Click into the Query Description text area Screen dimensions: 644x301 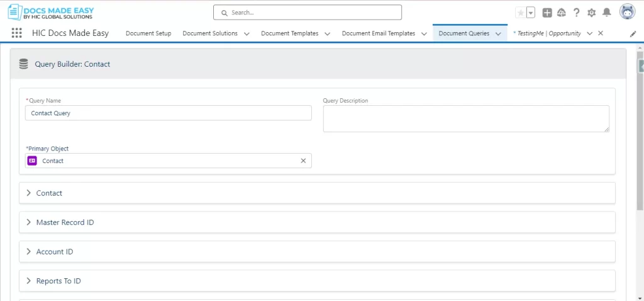click(466, 119)
